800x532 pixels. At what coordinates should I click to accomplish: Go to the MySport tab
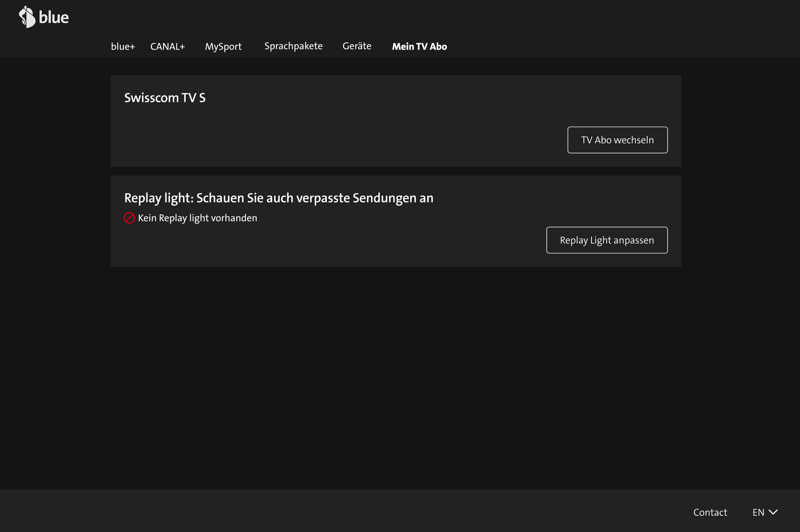223,46
